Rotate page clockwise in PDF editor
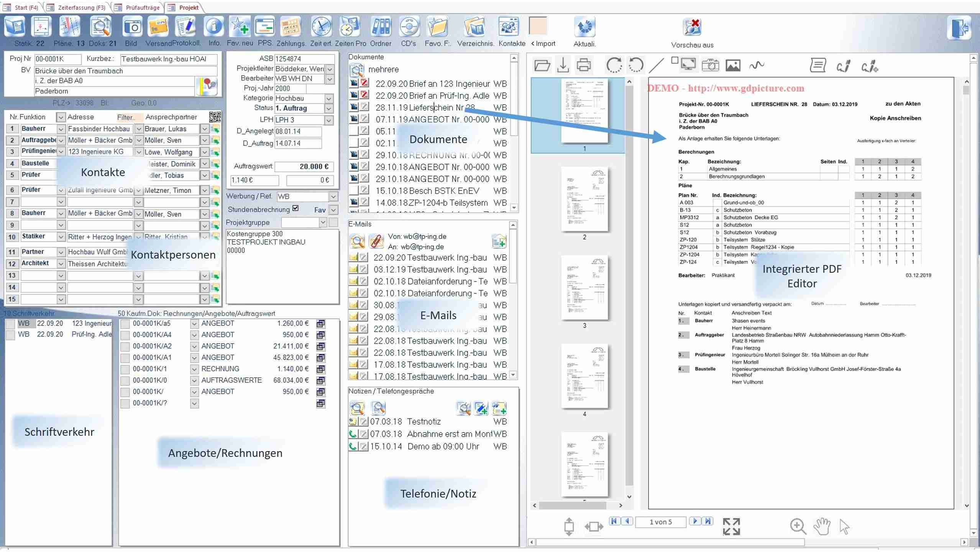 614,65
